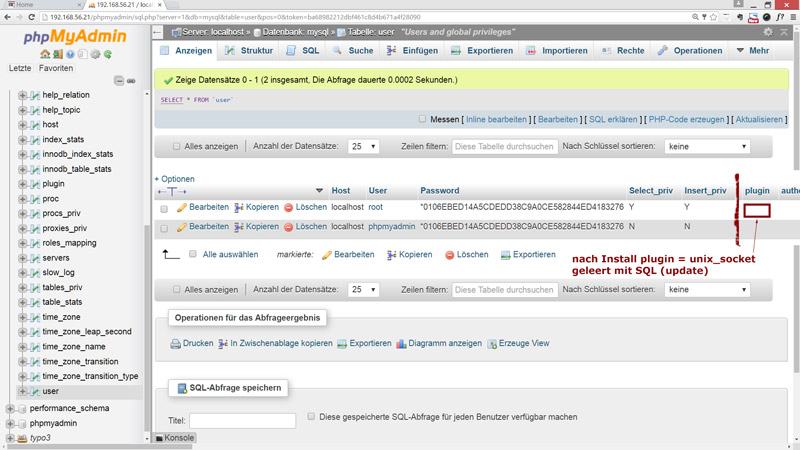Click the table icon beside help_topic
The height and width of the screenshot is (450, 800).
pyautogui.click(x=35, y=110)
